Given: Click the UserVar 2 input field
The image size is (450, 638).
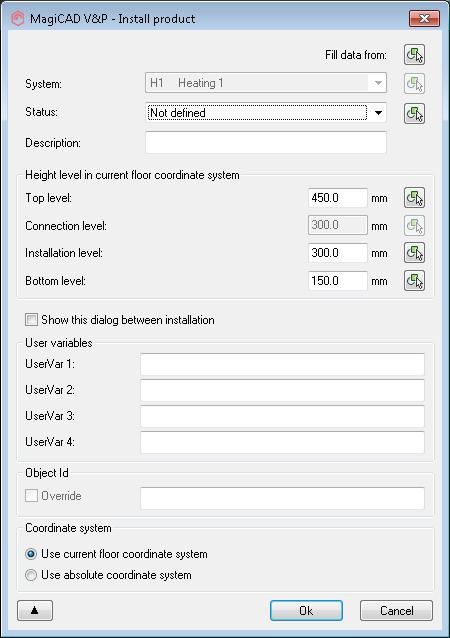Looking at the screenshot, I should pyautogui.click(x=282, y=390).
